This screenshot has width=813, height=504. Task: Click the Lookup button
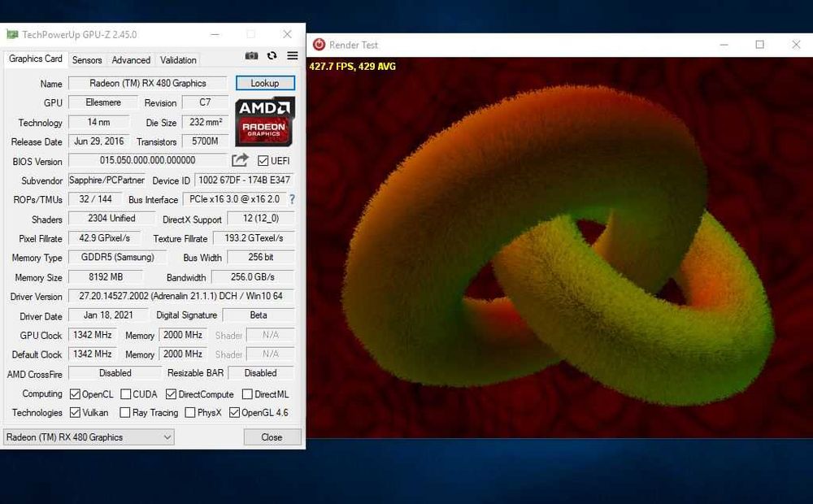tap(265, 83)
